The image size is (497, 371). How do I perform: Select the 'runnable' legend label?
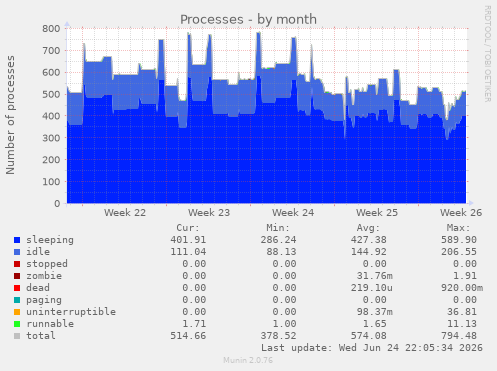(x=50, y=324)
